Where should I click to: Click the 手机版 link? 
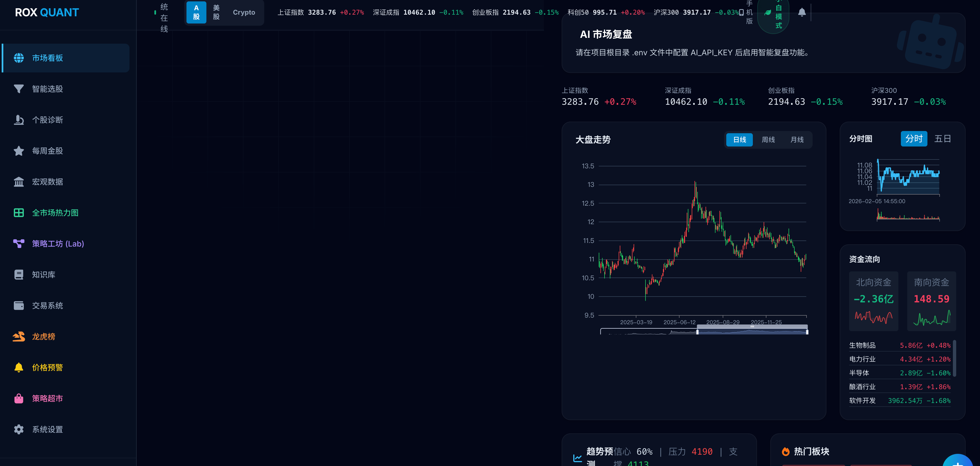[747, 12]
